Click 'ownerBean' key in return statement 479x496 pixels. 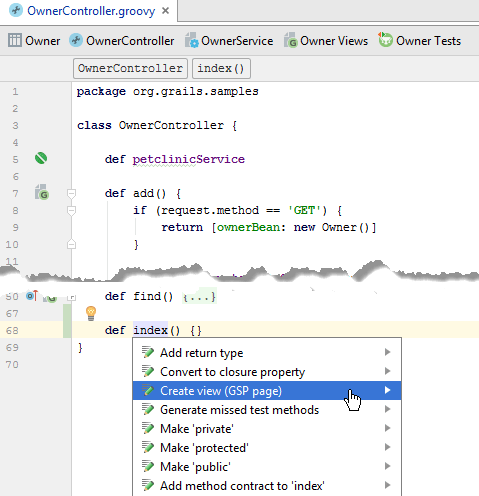[249, 227]
